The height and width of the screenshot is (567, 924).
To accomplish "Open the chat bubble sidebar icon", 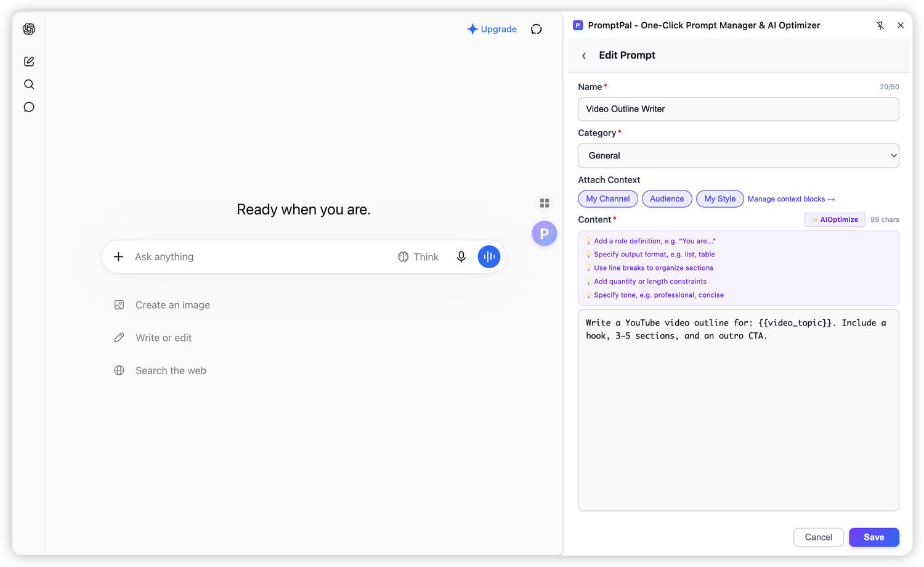I will [x=29, y=107].
